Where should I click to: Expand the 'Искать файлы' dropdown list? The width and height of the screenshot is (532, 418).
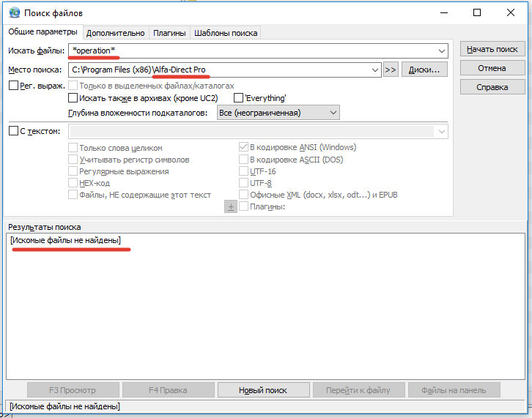point(441,51)
